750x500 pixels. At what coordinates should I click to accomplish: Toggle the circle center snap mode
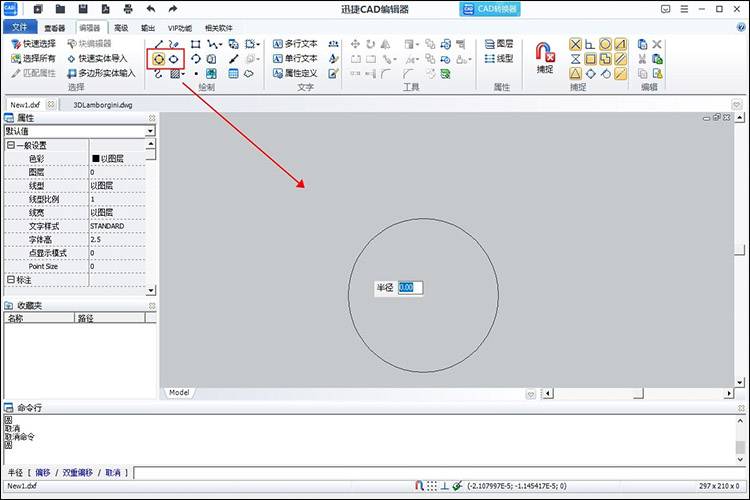coord(606,44)
